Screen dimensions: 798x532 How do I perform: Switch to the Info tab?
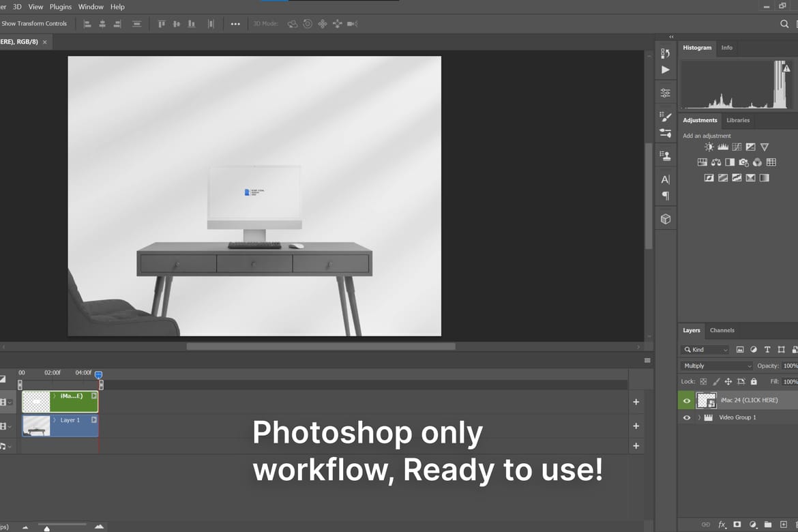pyautogui.click(x=727, y=48)
